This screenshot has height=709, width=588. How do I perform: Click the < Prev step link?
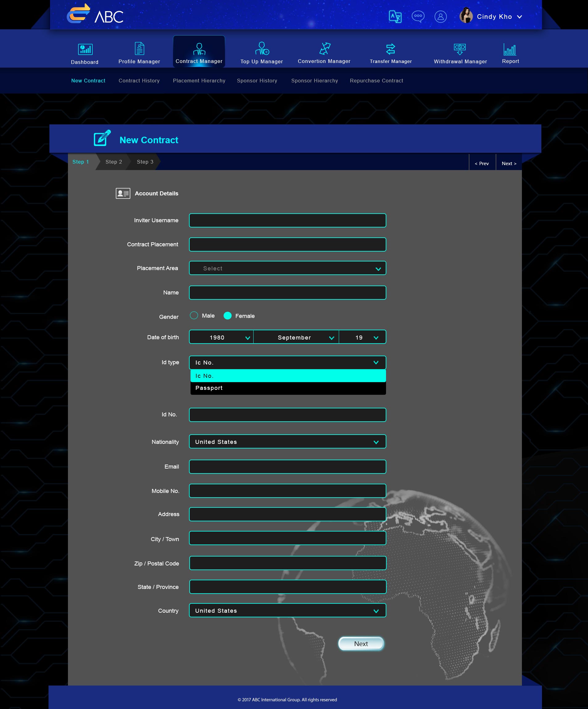coord(482,163)
